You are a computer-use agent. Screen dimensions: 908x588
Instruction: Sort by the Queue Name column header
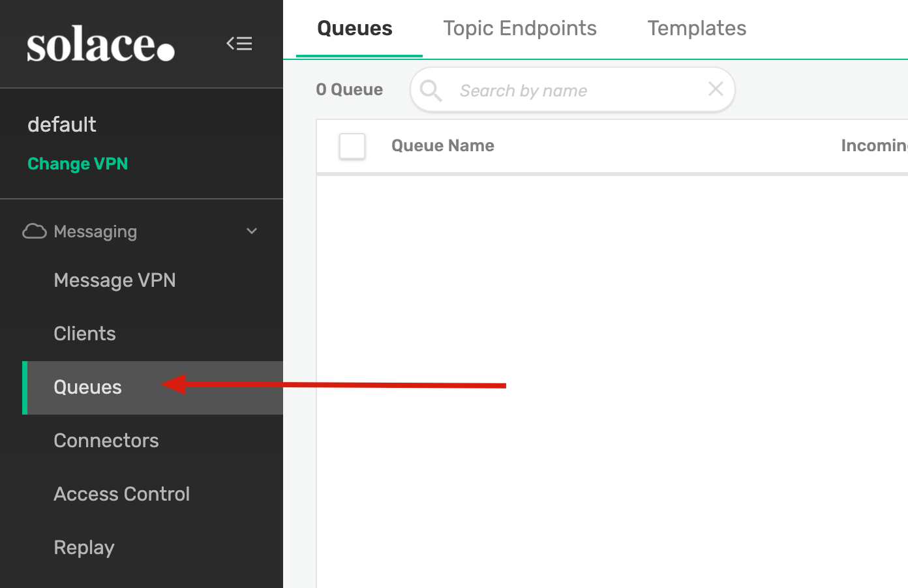click(x=443, y=146)
